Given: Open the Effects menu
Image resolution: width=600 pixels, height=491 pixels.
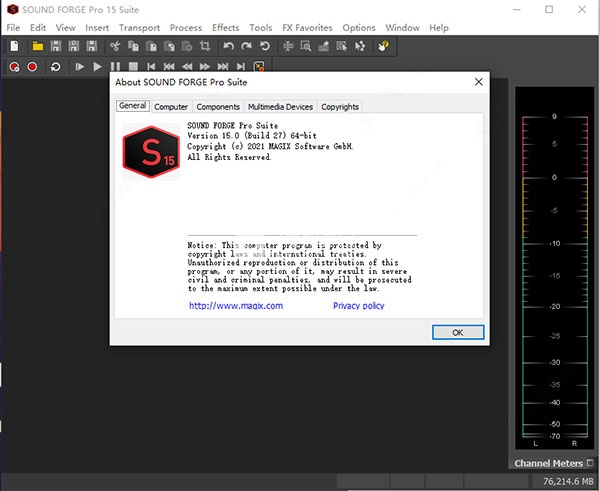Looking at the screenshot, I should pos(225,28).
